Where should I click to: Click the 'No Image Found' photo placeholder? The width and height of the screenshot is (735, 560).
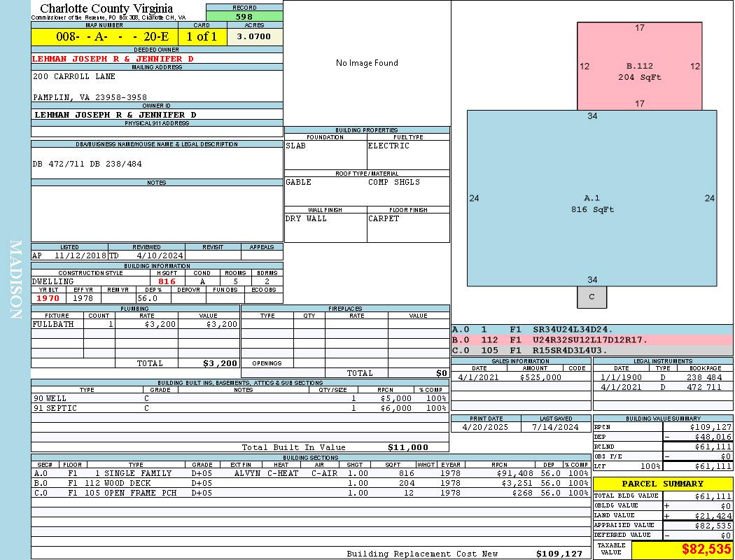click(x=367, y=63)
